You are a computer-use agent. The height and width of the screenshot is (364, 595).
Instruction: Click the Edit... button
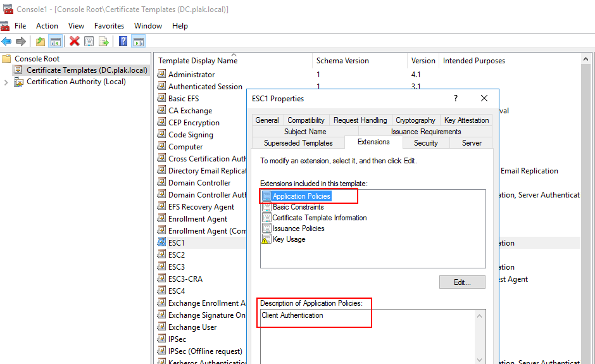click(462, 282)
